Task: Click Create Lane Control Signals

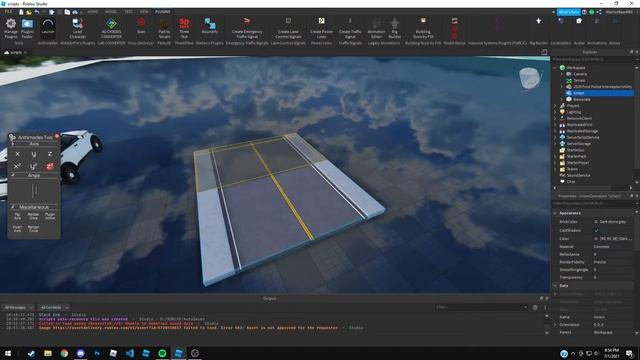Action: pos(288,28)
